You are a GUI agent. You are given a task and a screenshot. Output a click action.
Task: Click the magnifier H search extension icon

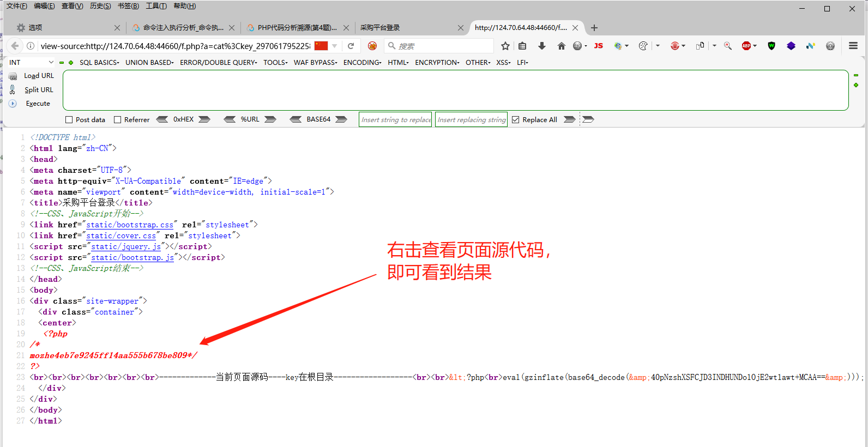(x=728, y=46)
